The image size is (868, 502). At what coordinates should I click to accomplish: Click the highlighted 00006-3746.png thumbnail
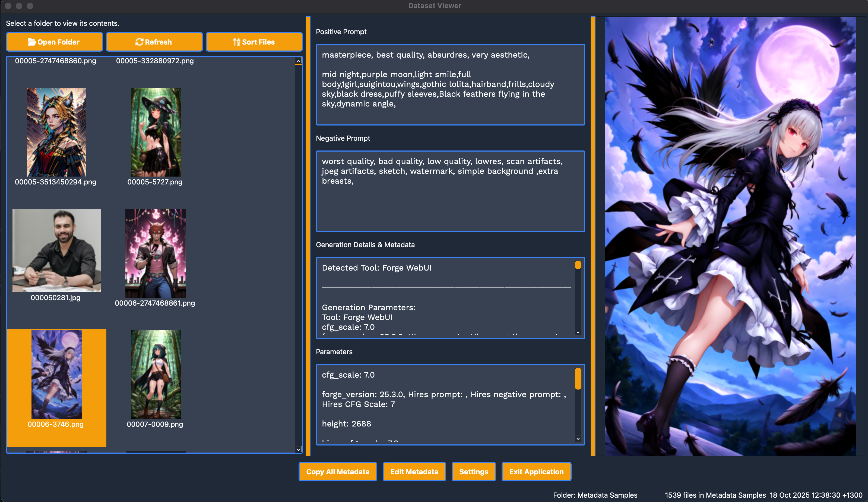(56, 374)
